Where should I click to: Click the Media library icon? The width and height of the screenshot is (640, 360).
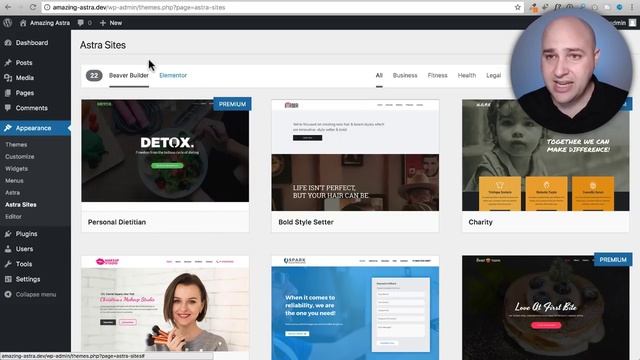pyautogui.click(x=8, y=78)
